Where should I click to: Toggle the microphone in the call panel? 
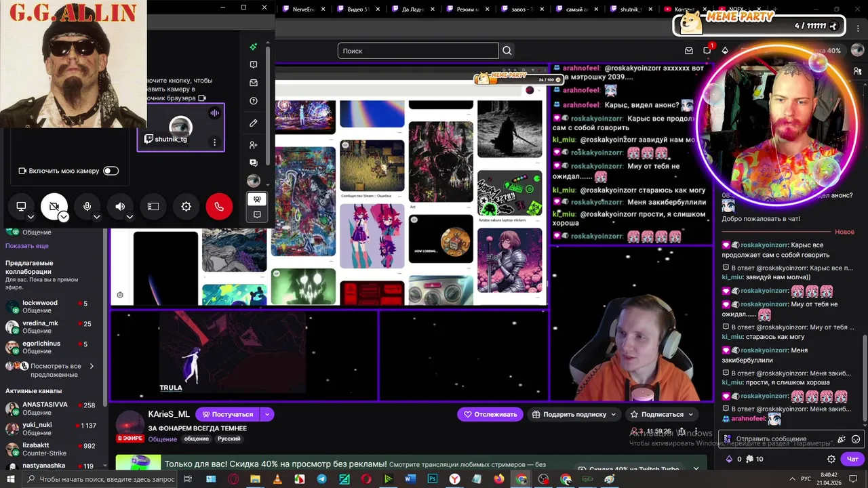pos(87,206)
